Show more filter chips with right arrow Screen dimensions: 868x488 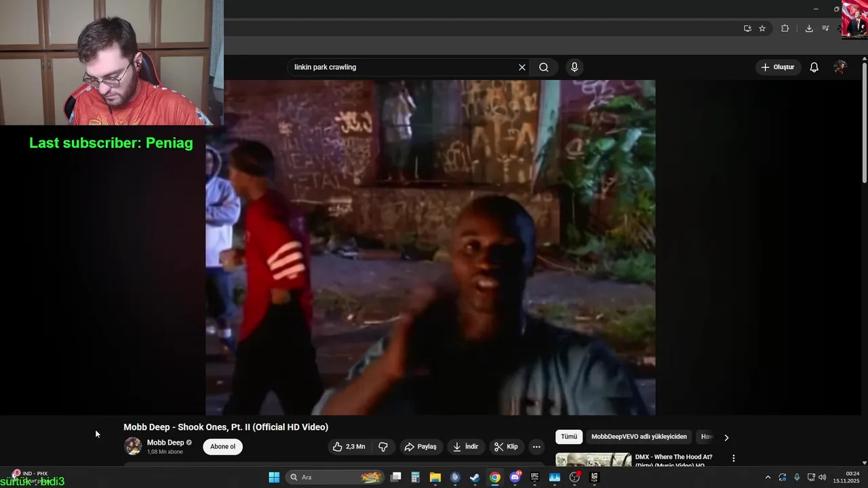coord(726,437)
